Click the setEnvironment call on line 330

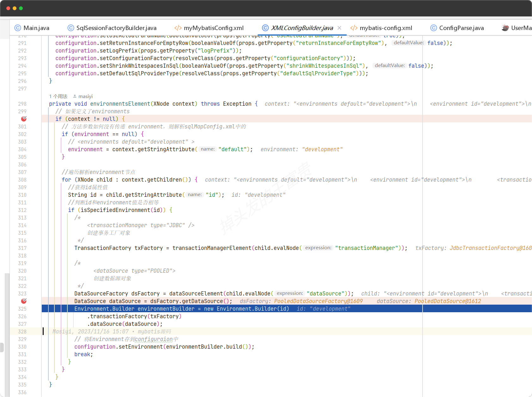141,347
